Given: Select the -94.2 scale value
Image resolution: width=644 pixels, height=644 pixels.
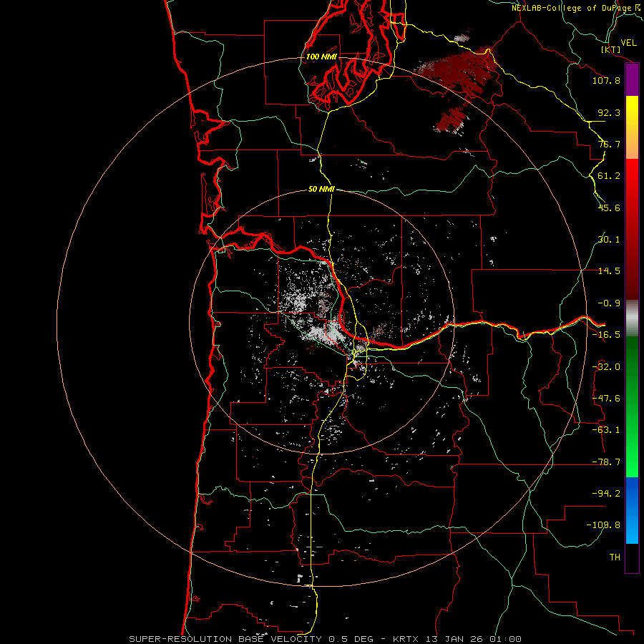Looking at the screenshot, I should tap(606, 494).
